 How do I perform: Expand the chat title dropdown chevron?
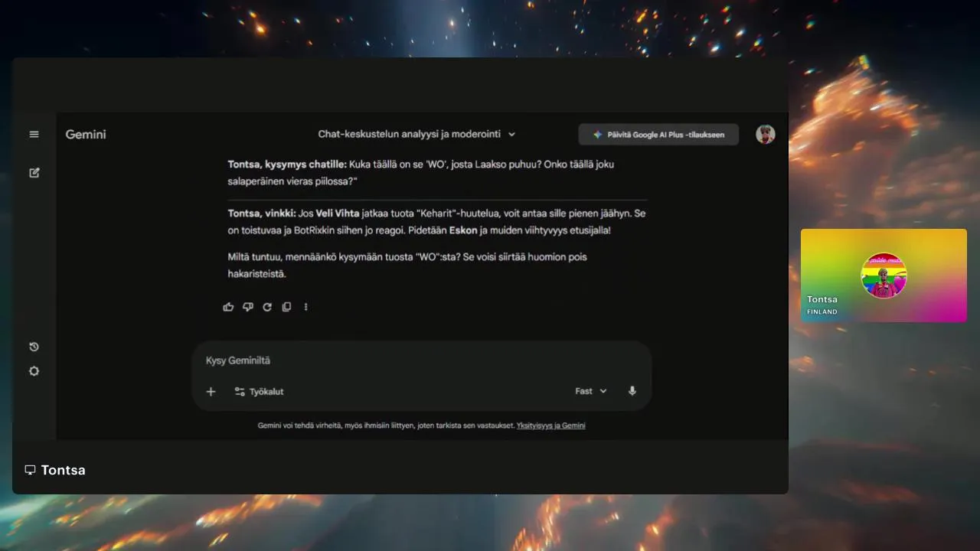point(511,135)
